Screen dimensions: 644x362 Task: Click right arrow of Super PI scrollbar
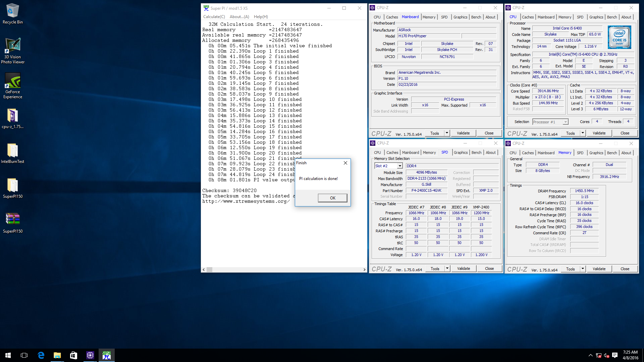pyautogui.click(x=364, y=269)
